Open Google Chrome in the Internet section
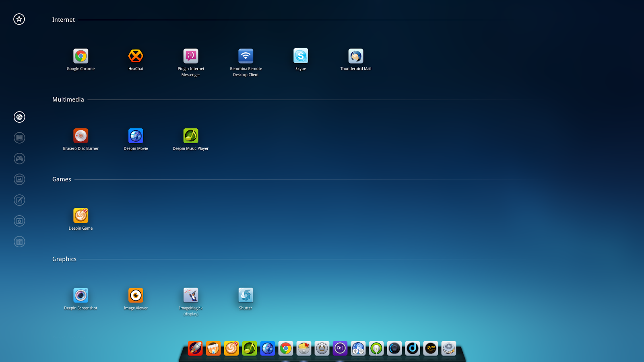644x362 pixels. 80,56
